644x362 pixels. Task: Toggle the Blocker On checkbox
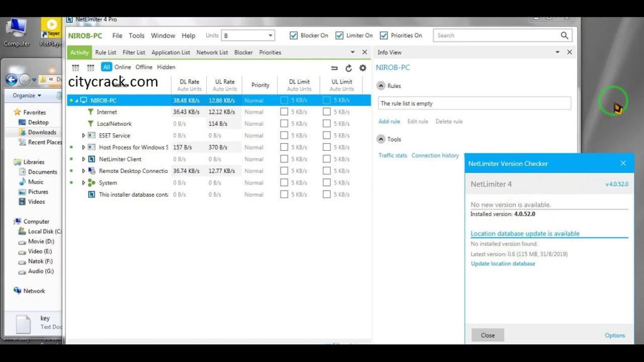point(294,36)
